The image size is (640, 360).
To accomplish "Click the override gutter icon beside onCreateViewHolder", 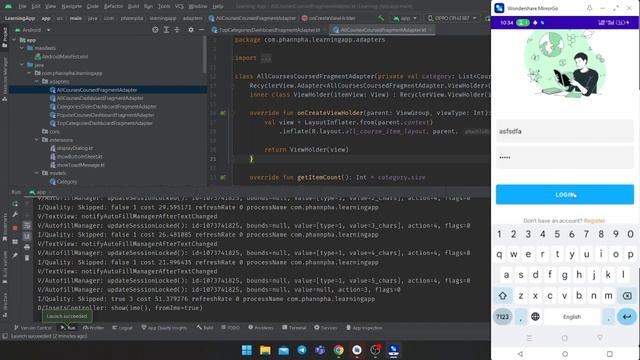I will pos(223,113).
